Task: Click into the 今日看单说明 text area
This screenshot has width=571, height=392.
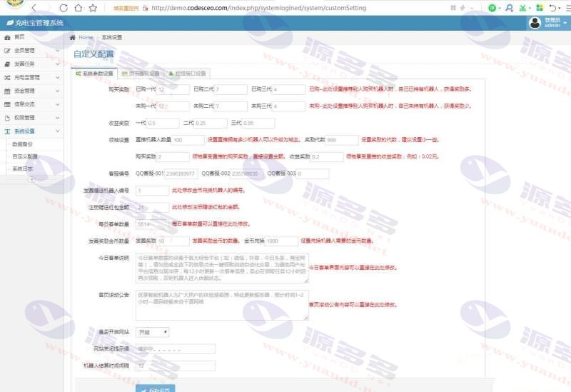Action: (222, 268)
